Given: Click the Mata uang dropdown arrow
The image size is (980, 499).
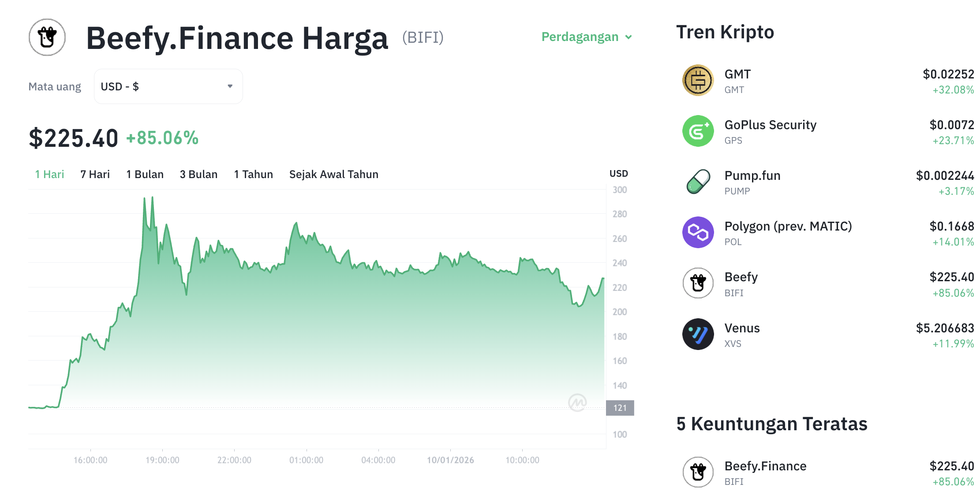Looking at the screenshot, I should click(x=229, y=86).
